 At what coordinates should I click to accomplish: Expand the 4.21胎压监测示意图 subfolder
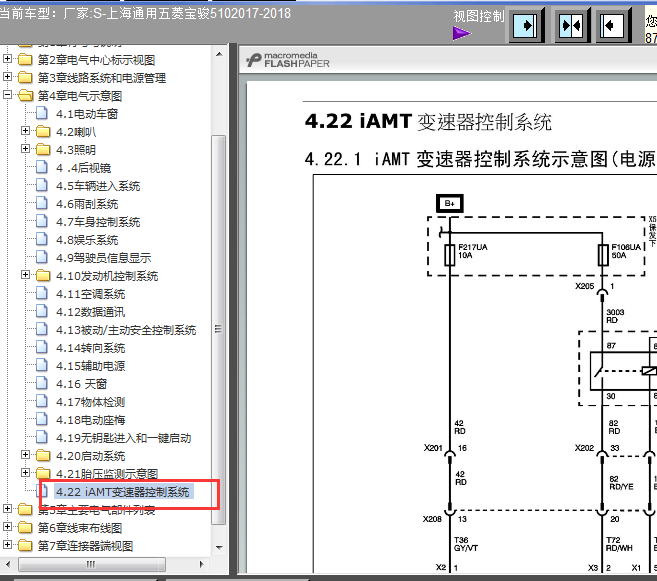coord(26,473)
